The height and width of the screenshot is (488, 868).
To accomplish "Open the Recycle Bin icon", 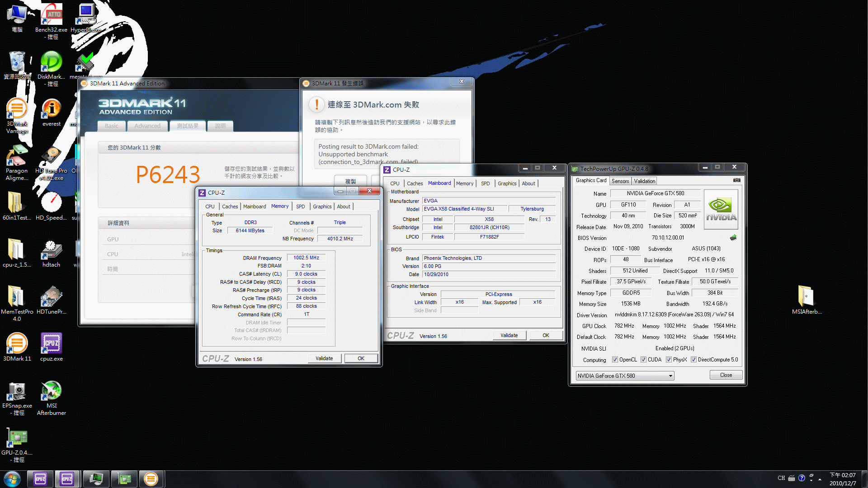I will pyautogui.click(x=17, y=66).
